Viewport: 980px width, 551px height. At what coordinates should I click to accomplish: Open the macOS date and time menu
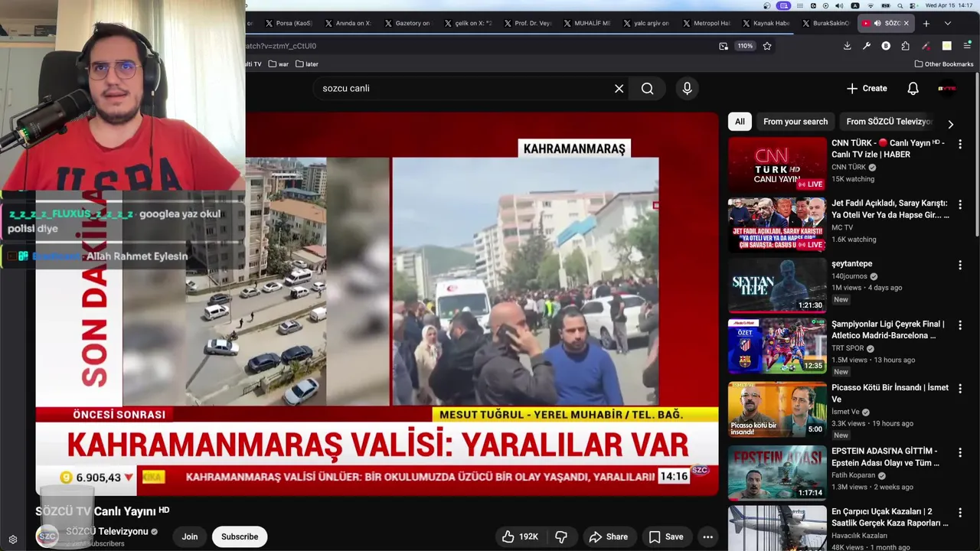(x=949, y=5)
